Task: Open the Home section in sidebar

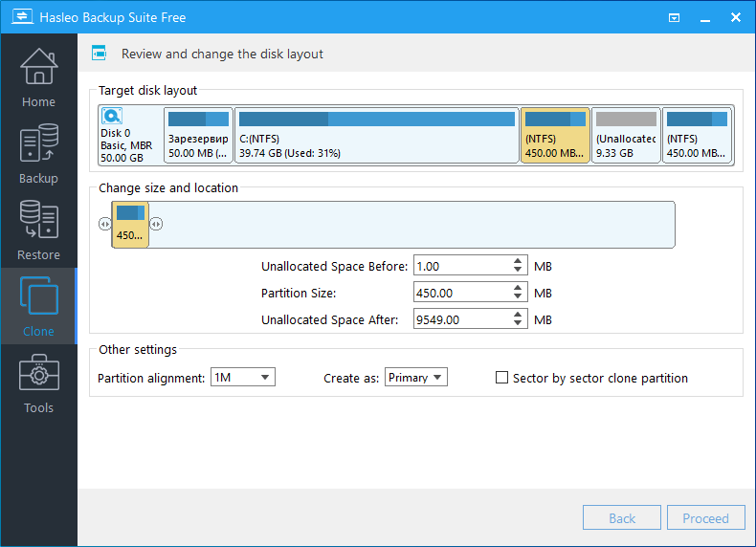Action: click(38, 78)
